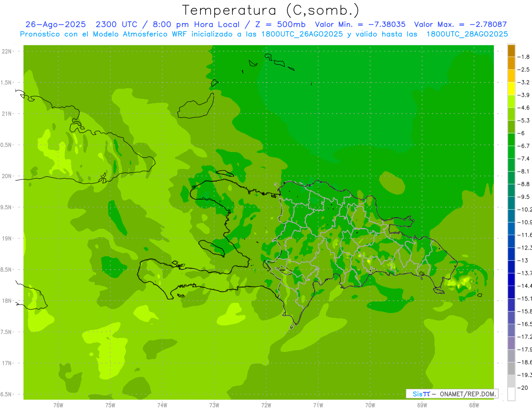Click the 'SisTT - ONAMET/REP.DOM.' credit box
Image resolution: width=532 pixels, height=411 pixels.
pos(452,394)
